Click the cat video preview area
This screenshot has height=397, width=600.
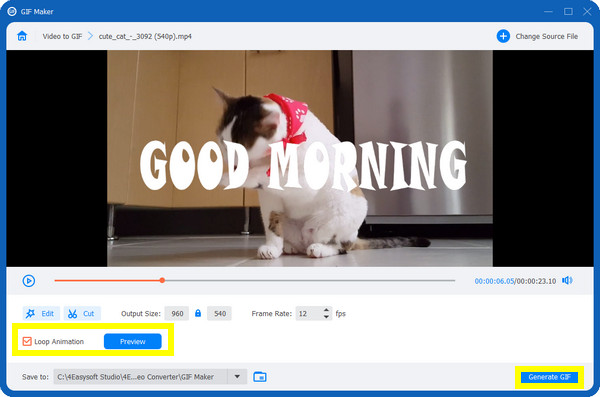pyautogui.click(x=300, y=158)
